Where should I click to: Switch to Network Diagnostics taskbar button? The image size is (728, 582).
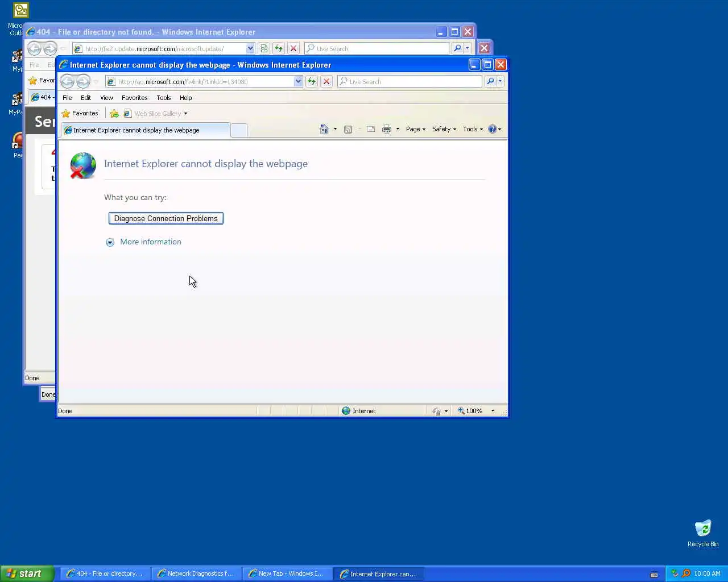pos(196,573)
